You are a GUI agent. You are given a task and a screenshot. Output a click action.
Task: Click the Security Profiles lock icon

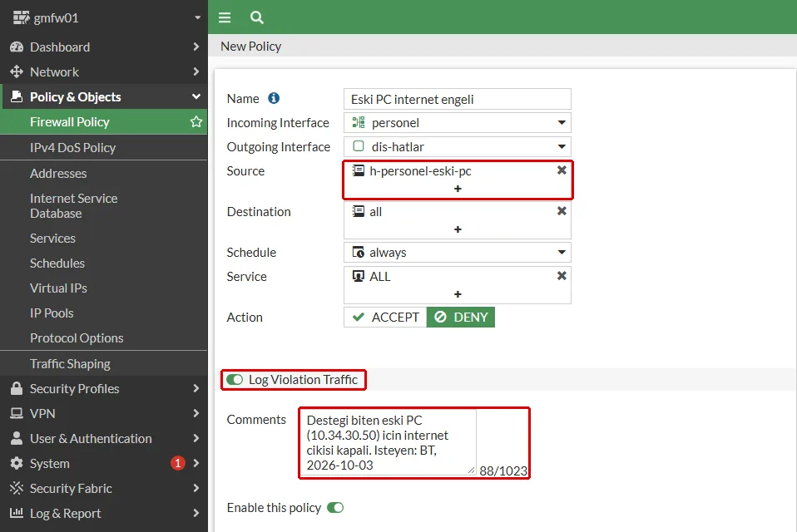point(17,388)
